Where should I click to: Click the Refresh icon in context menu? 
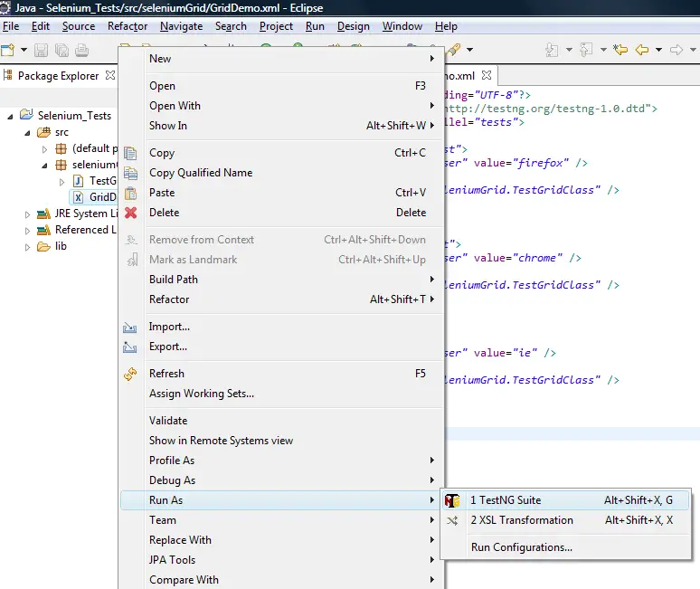(x=130, y=374)
